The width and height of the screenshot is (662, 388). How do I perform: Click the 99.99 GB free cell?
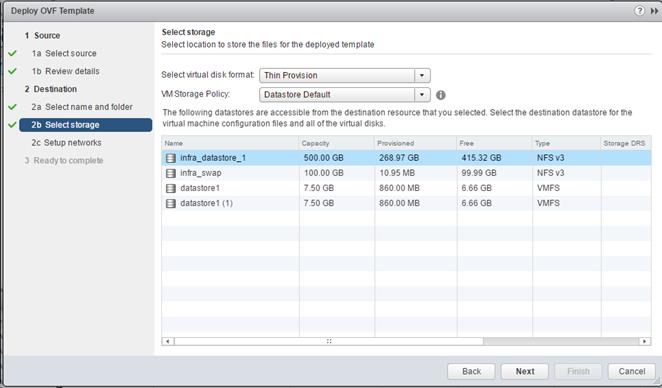pyautogui.click(x=479, y=173)
